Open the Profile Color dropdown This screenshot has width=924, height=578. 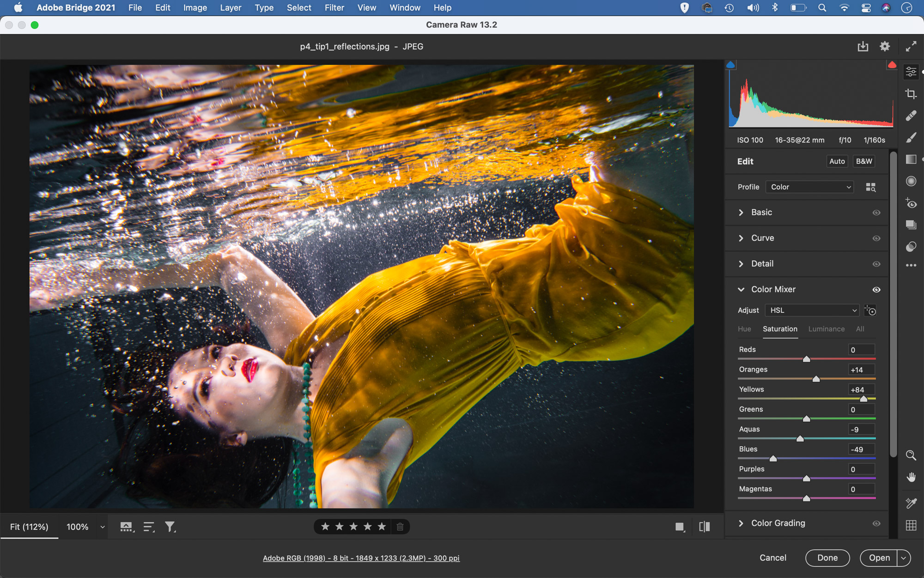[x=809, y=187]
